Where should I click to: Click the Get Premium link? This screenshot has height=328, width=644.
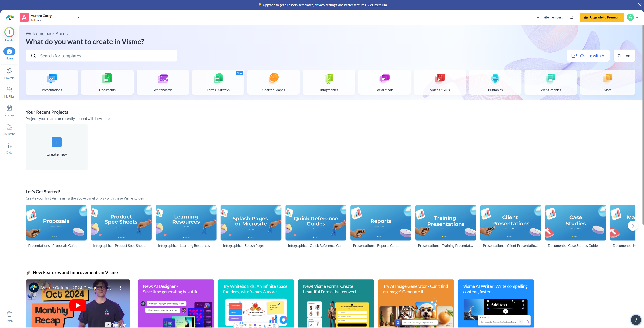pos(377,5)
